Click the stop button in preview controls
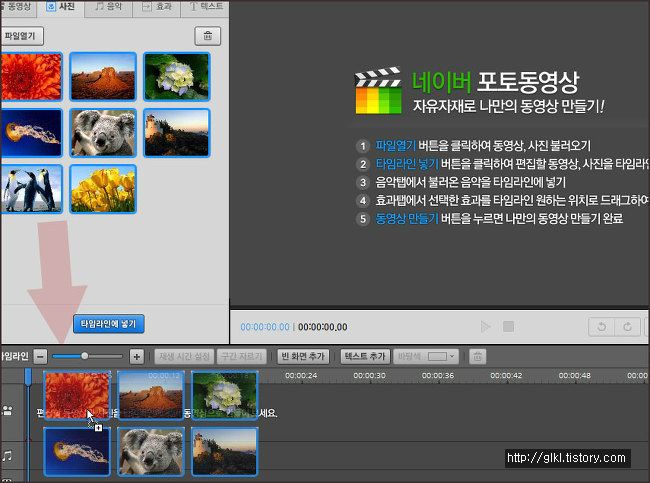650x483 pixels. 509,327
